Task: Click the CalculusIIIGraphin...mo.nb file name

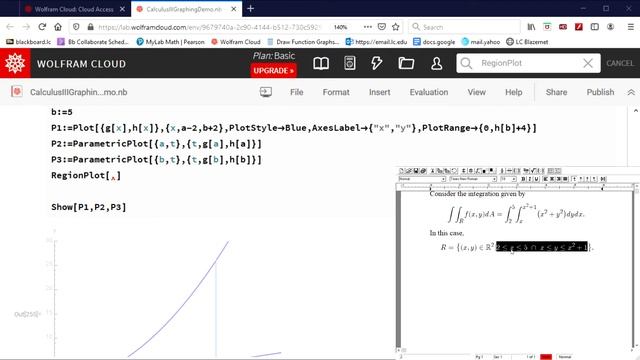Action: tap(78, 92)
